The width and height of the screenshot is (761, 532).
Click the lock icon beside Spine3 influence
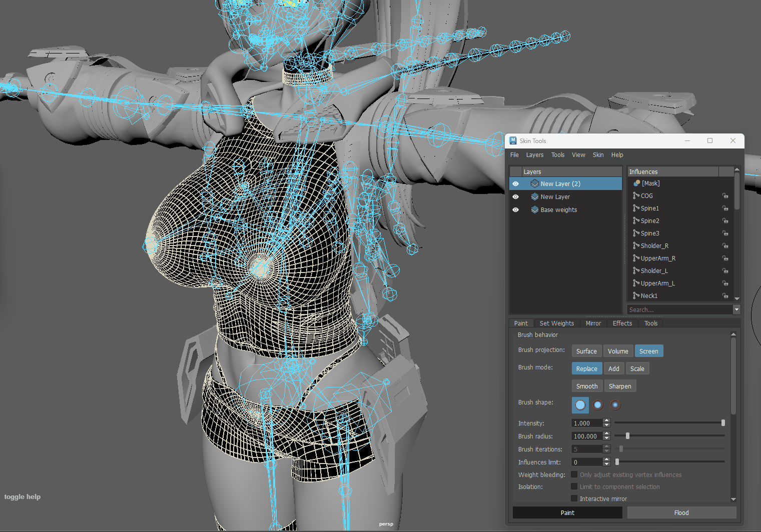click(725, 233)
